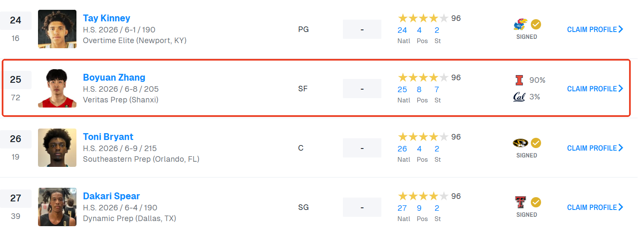Click Claim Profile chevron for Toni Bryant
644x230 pixels.
pos(621,148)
